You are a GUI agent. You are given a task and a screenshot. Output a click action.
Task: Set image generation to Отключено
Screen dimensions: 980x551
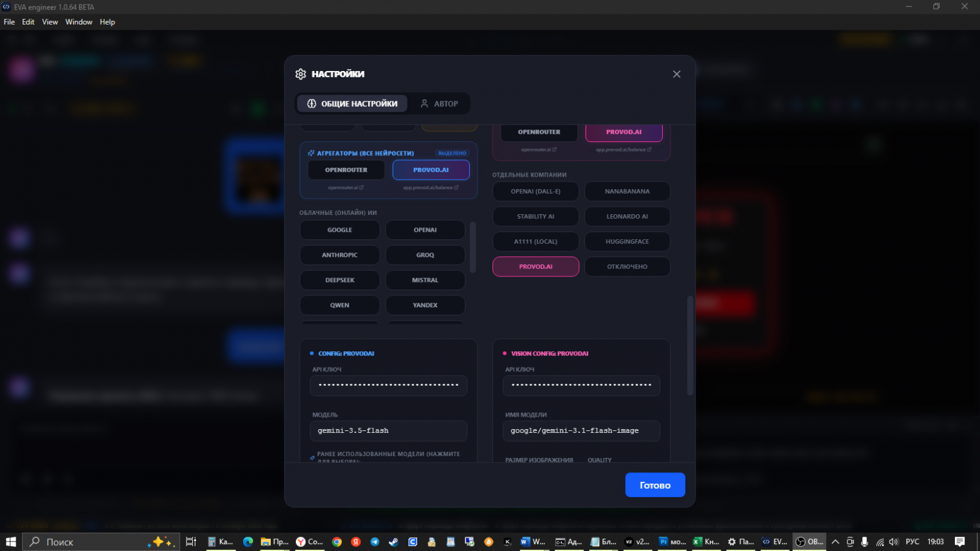tap(628, 266)
